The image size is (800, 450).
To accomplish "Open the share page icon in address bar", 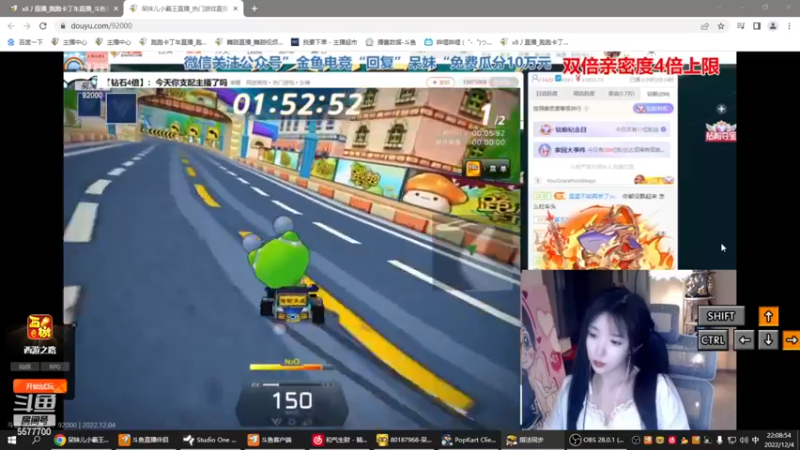I will 705,26.
